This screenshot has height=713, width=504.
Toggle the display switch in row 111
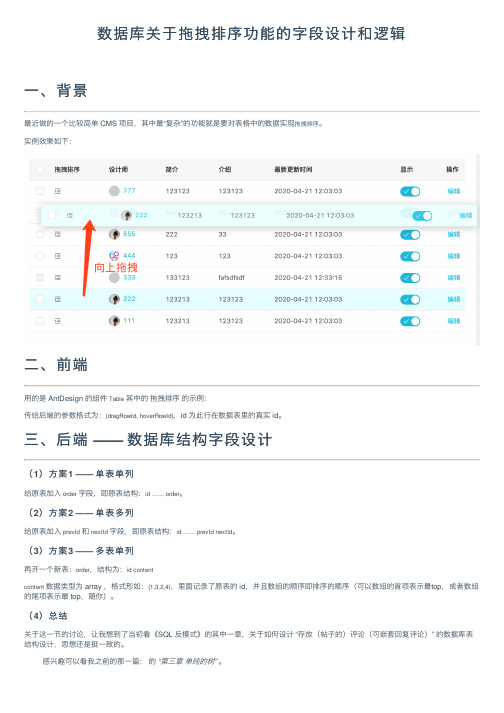click(410, 321)
